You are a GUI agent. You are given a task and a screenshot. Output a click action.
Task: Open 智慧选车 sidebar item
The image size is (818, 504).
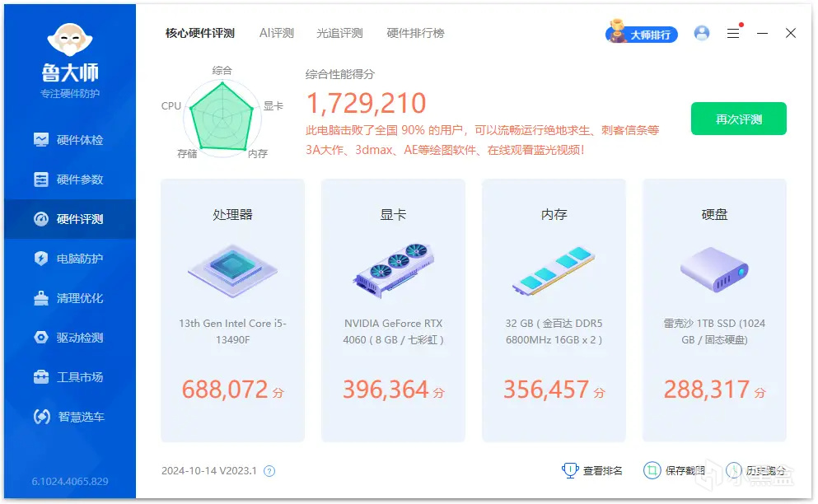point(69,417)
